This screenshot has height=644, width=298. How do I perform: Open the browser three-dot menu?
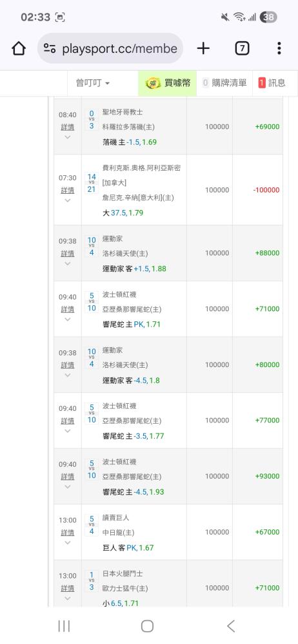(x=279, y=48)
